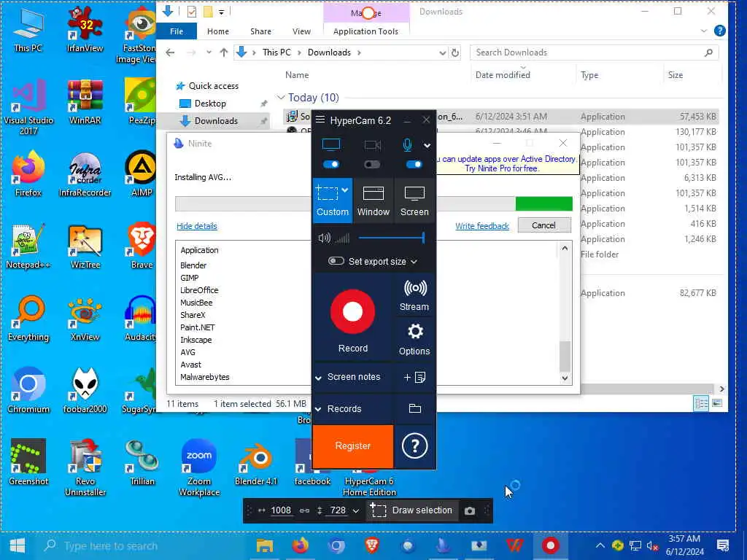Collapse the Today (10) group
Viewport: 747px width, 560px height.
pos(281,98)
